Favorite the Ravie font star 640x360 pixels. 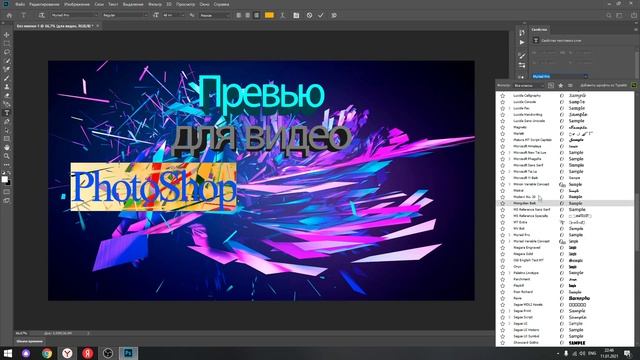coord(502,298)
